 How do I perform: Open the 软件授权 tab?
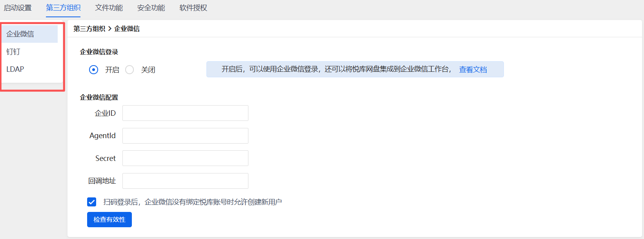click(193, 8)
